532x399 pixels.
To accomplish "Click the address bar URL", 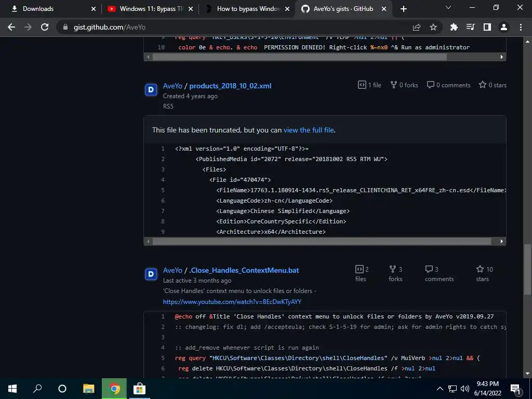I will pos(110,27).
